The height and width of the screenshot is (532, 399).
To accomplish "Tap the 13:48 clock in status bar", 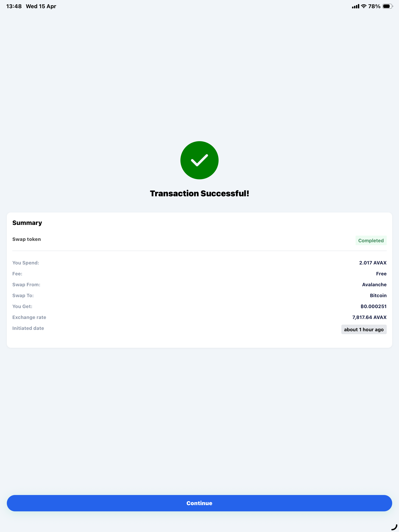I will point(14,6).
